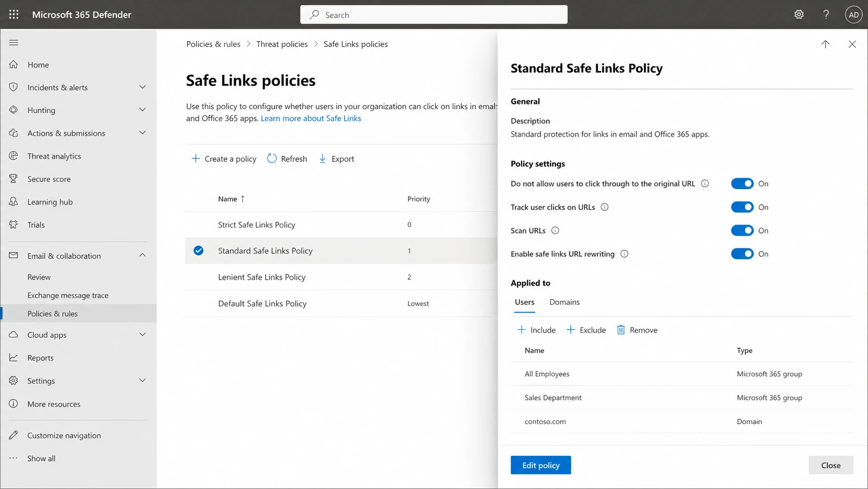Click the Edit policy button

[540, 465]
